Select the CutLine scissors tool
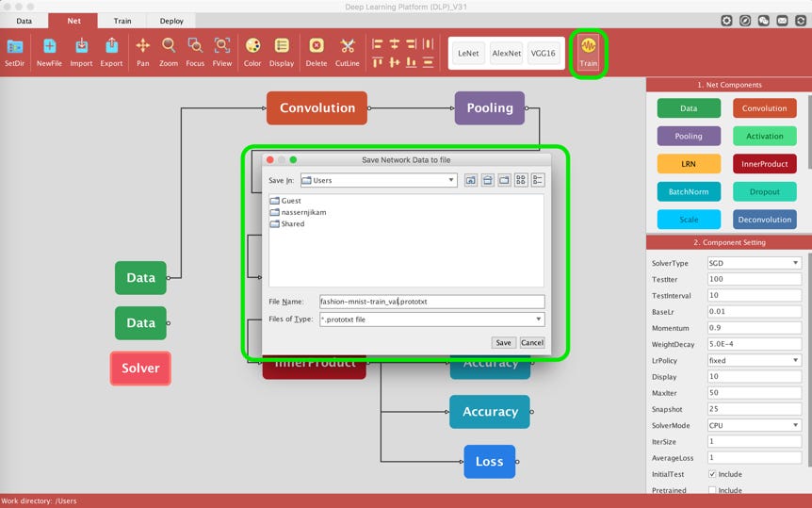The height and width of the screenshot is (508, 812). pos(348,45)
